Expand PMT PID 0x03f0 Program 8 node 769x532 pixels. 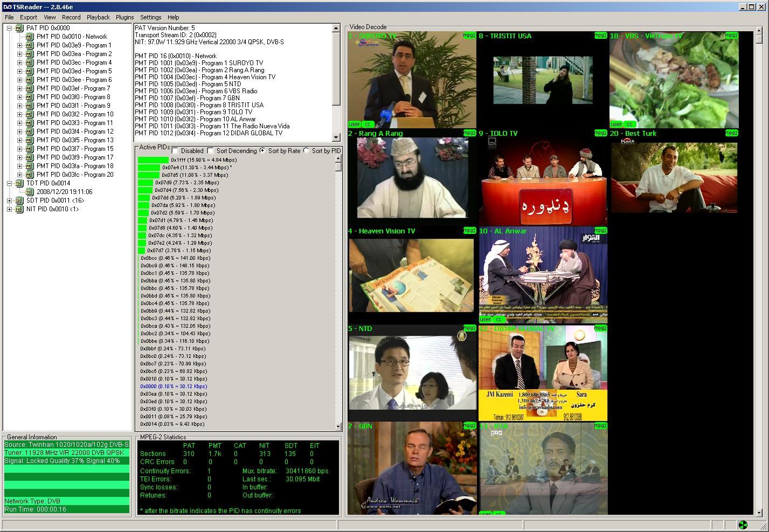coord(19,97)
